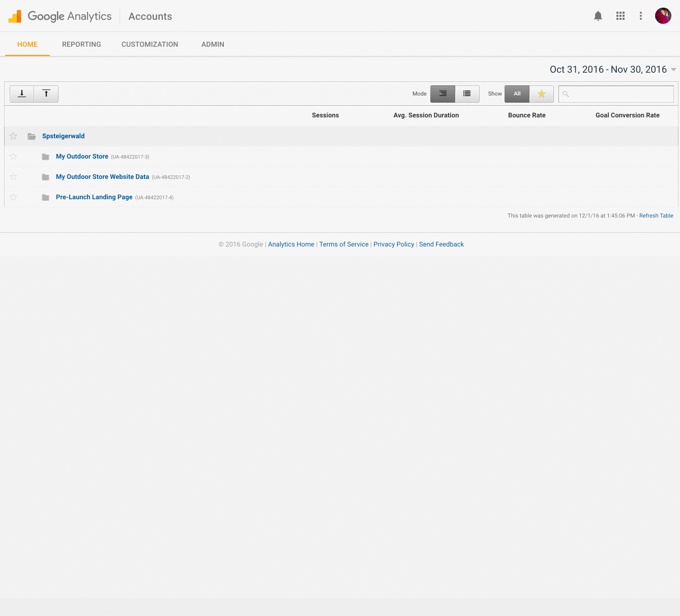Image resolution: width=680 pixels, height=616 pixels.
Task: Click the Oct 31 - Nov 30 date range
Action: (608, 70)
